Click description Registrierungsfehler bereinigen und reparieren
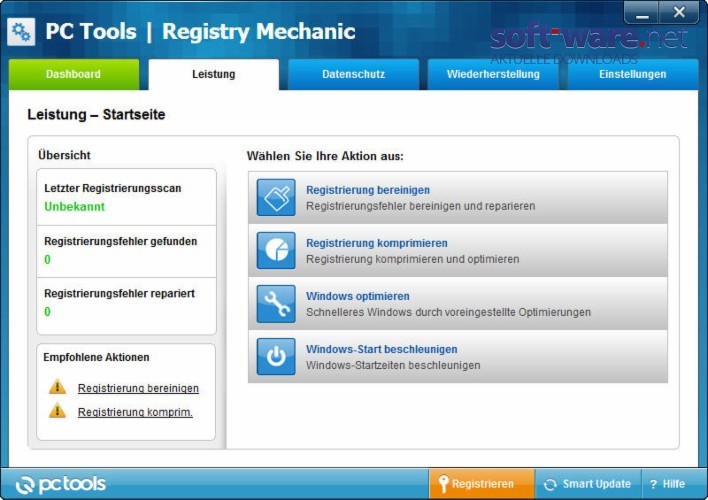Viewport: 708px width, 500px height. tap(421, 206)
